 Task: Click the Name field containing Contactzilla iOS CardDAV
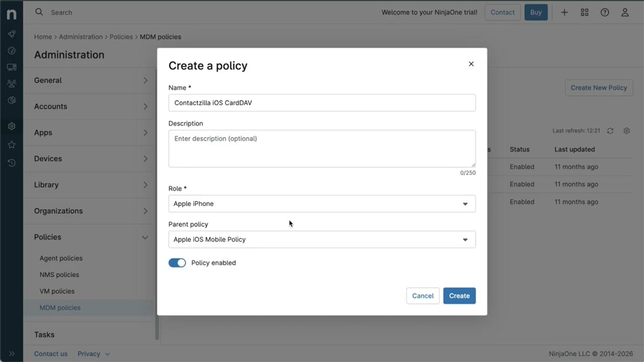(322, 103)
